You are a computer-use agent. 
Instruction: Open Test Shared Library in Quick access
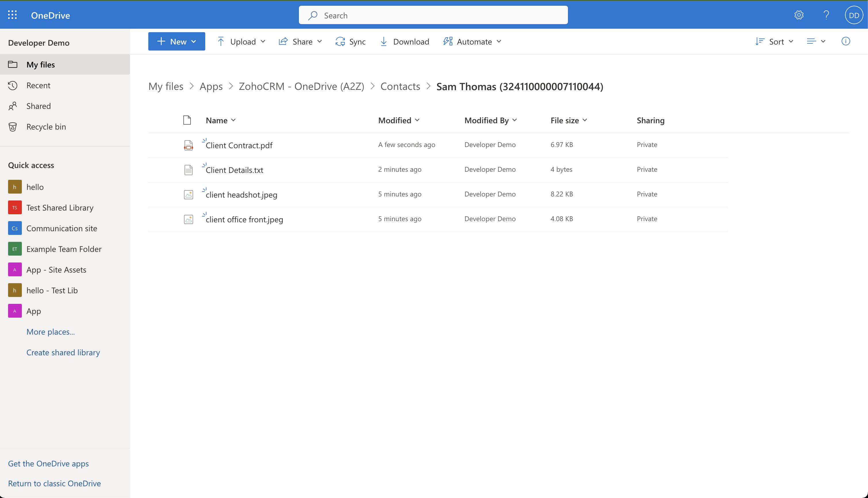point(60,208)
